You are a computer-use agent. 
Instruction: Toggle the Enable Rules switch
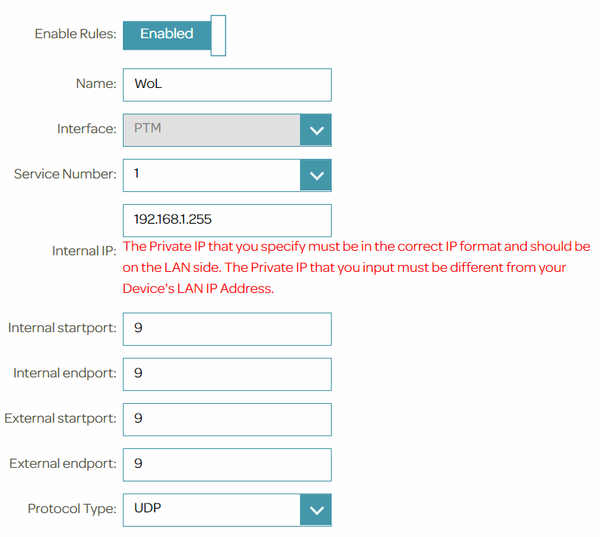coord(174,35)
